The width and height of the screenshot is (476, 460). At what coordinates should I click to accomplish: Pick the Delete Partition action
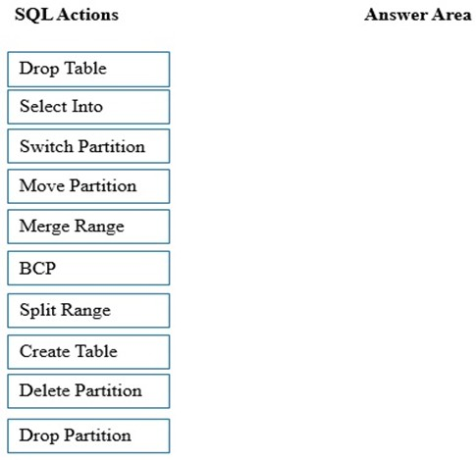click(88, 391)
